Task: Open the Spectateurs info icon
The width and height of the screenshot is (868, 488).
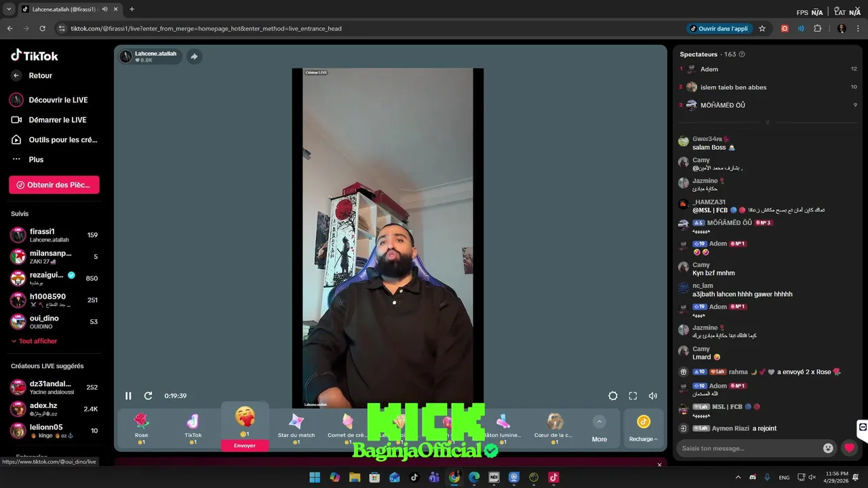Action: click(742, 54)
